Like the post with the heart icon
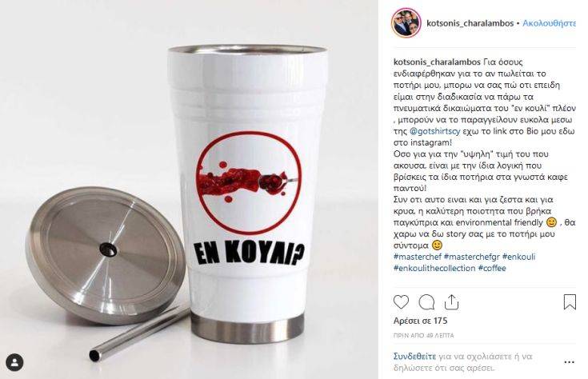 pos(401,302)
